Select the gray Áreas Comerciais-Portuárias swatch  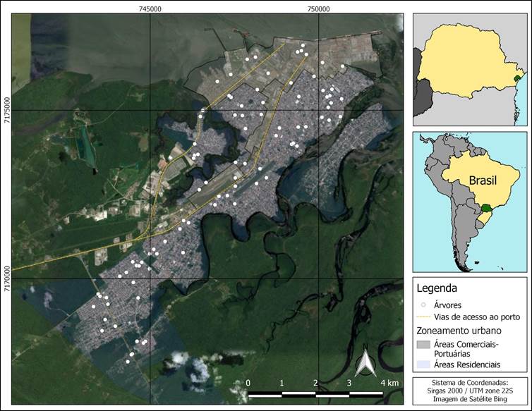pos(423,345)
